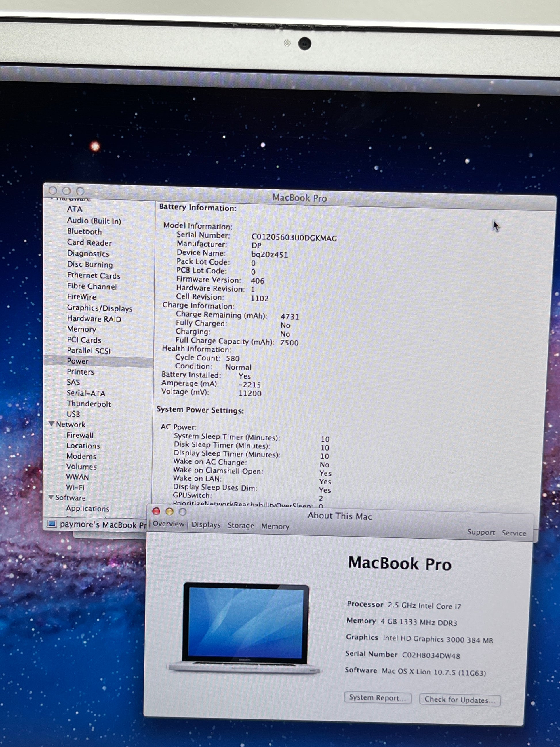This screenshot has height=747, width=560.
Task: Select Applications under Software
Action: [x=88, y=508]
